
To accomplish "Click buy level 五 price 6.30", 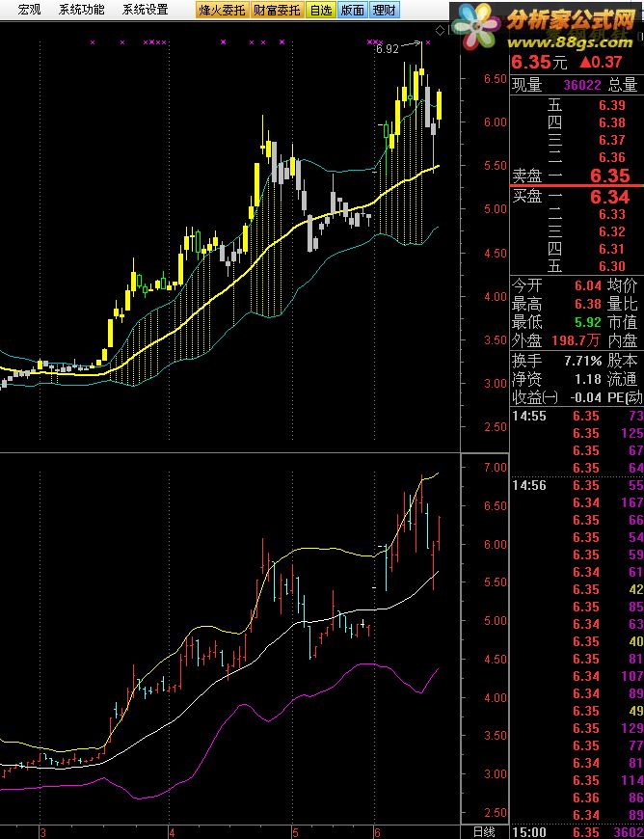I will (x=612, y=266).
